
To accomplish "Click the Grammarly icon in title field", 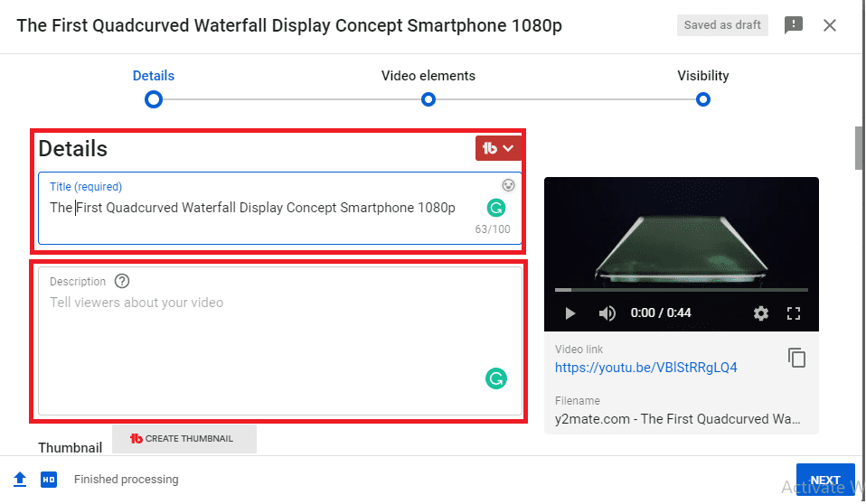I will 495,208.
